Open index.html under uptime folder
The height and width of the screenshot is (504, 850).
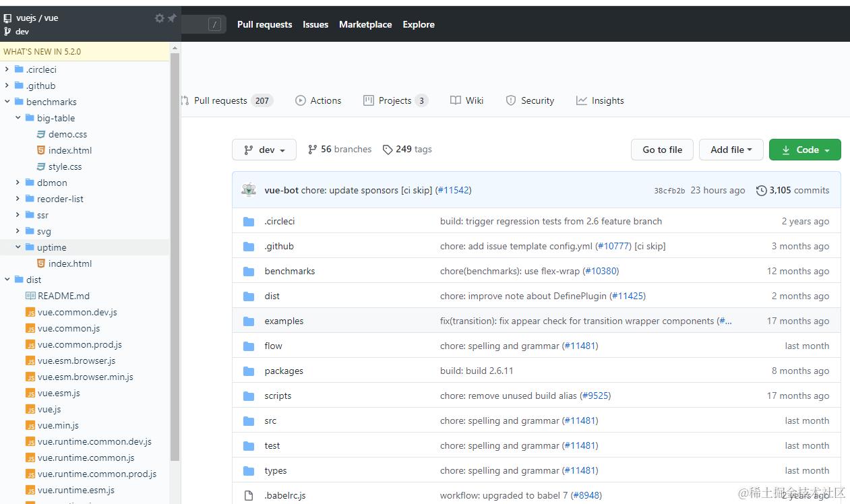[x=70, y=263]
